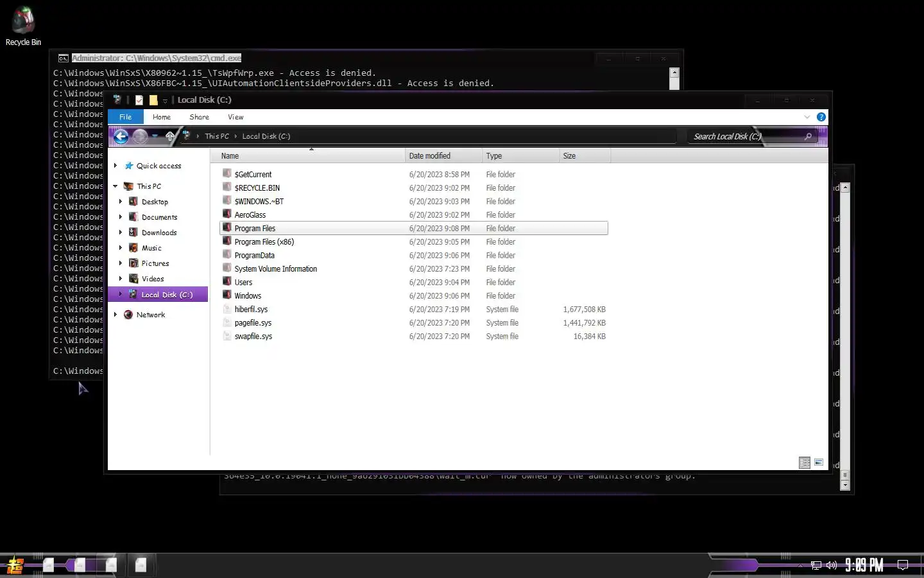Switch to Large icons view icon
Screen dimensions: 924x578
point(819,462)
